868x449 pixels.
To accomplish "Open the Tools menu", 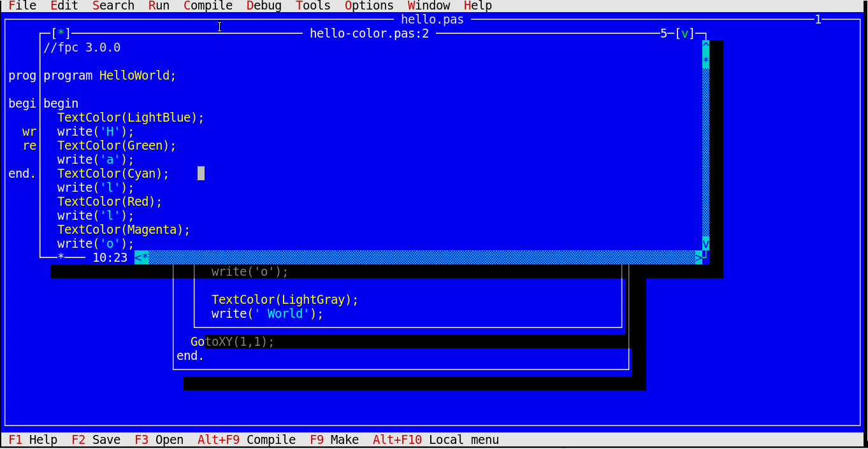I will pyautogui.click(x=313, y=6).
